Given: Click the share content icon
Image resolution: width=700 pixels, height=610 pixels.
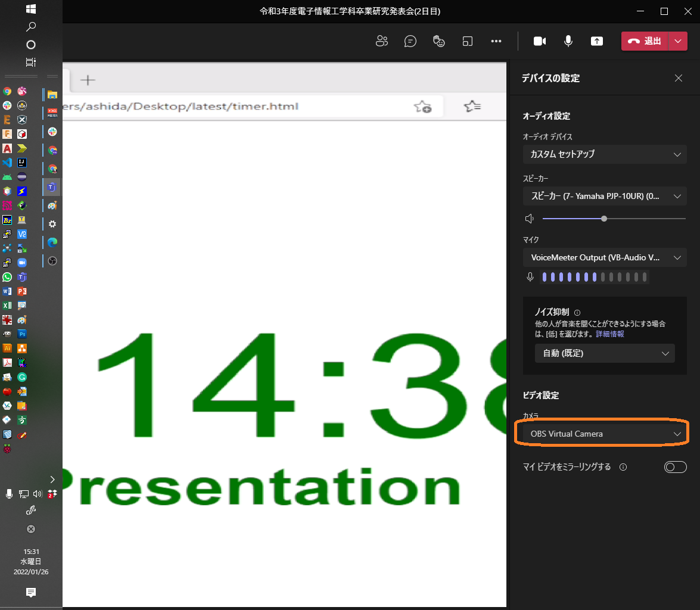Looking at the screenshot, I should tap(596, 41).
